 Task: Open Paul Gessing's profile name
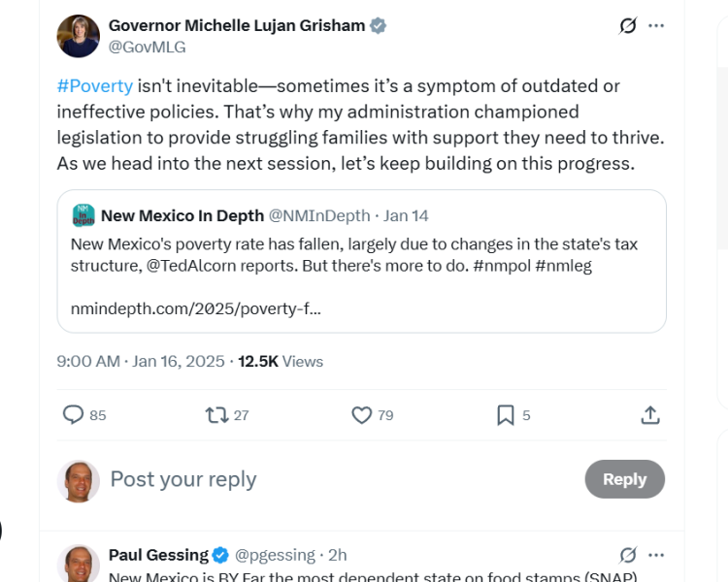[x=158, y=555]
